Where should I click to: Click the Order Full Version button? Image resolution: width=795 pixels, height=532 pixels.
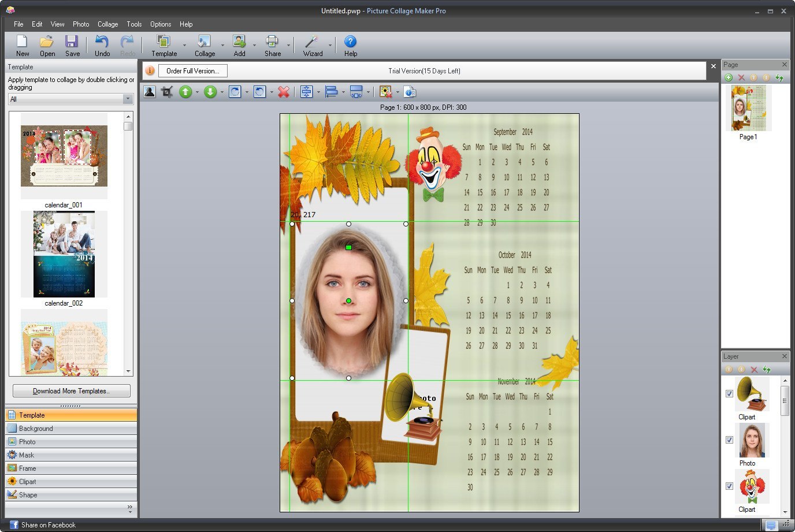coord(192,70)
